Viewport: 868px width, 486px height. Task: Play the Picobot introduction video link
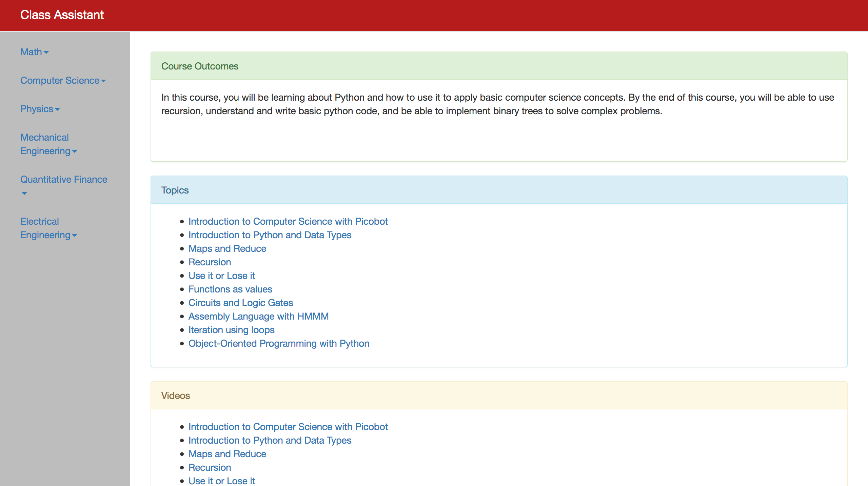pyautogui.click(x=288, y=427)
